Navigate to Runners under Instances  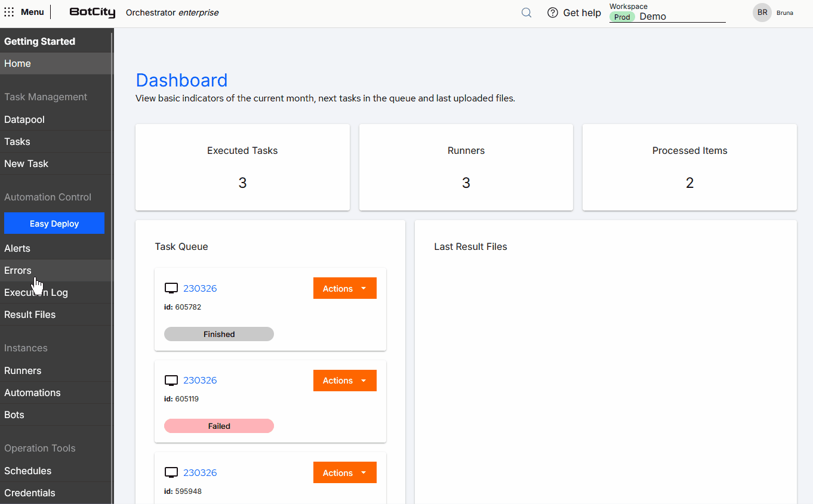coord(23,370)
